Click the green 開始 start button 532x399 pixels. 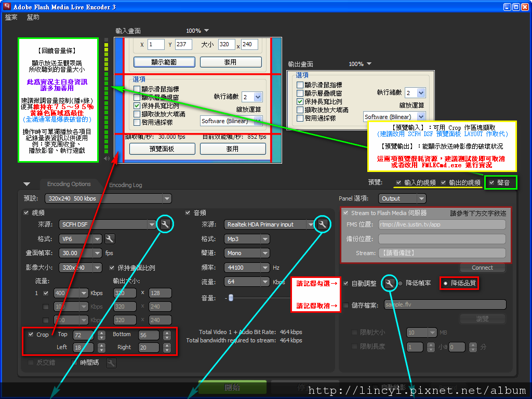pos(232,387)
